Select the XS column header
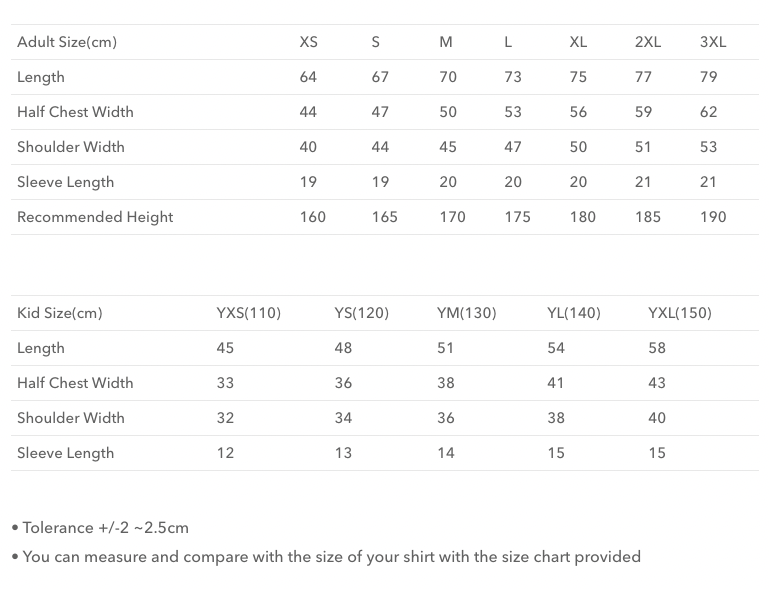The width and height of the screenshot is (769, 589). 308,42
